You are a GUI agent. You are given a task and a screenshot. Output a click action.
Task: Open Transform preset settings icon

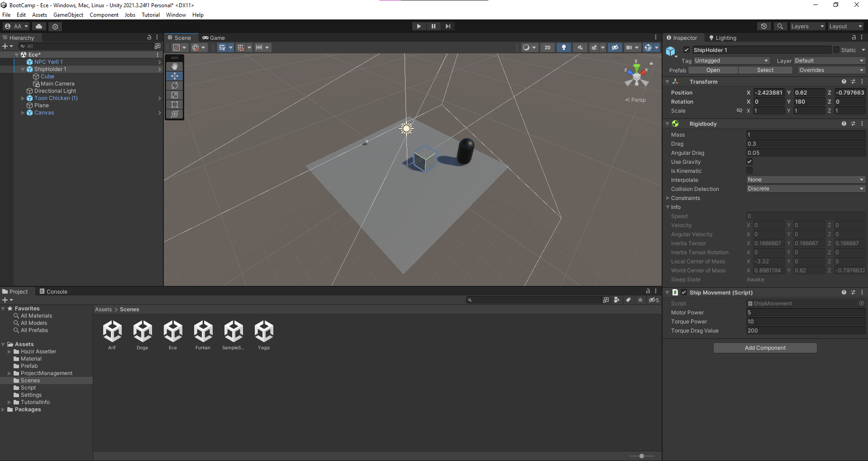point(853,82)
